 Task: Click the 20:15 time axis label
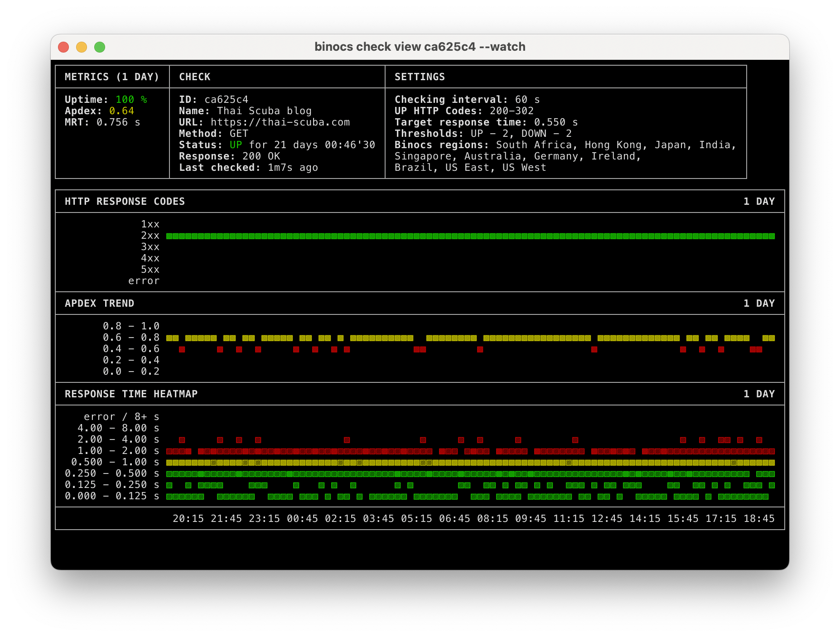pyautogui.click(x=188, y=519)
